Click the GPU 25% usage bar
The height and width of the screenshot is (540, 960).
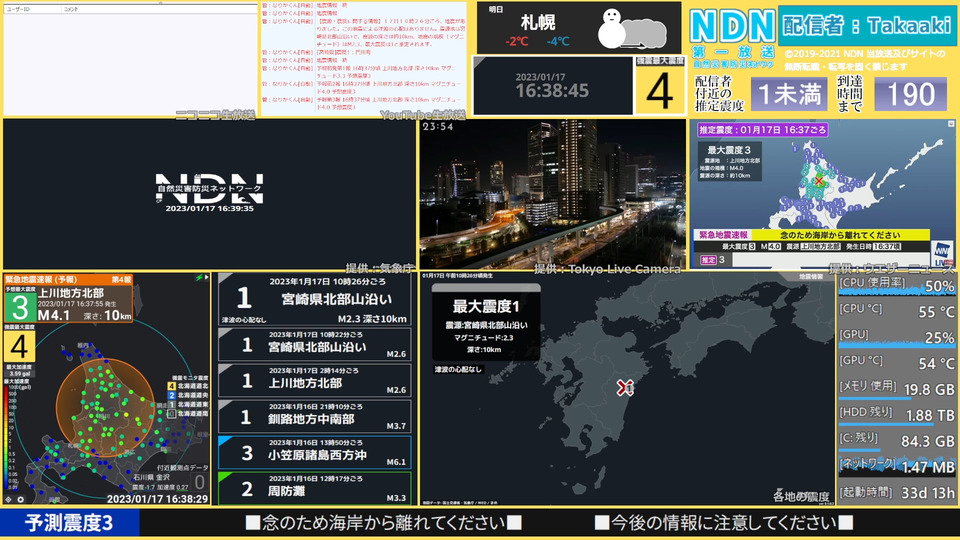pos(896,343)
